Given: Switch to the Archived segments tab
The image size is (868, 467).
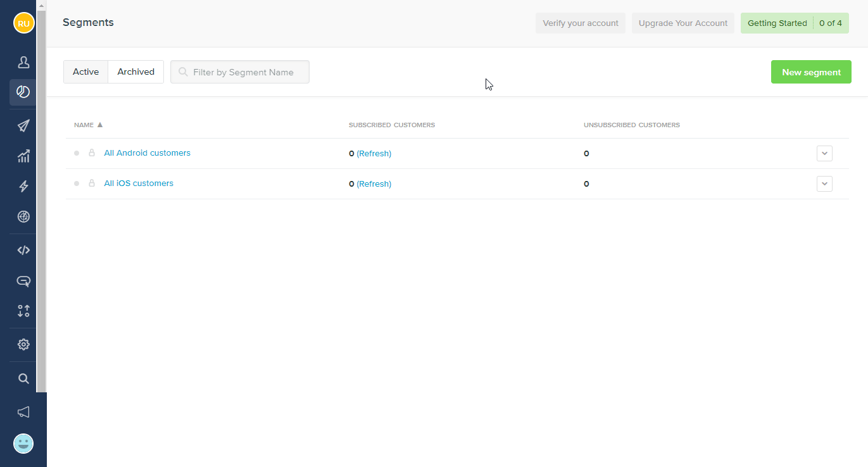Looking at the screenshot, I should pyautogui.click(x=135, y=72).
